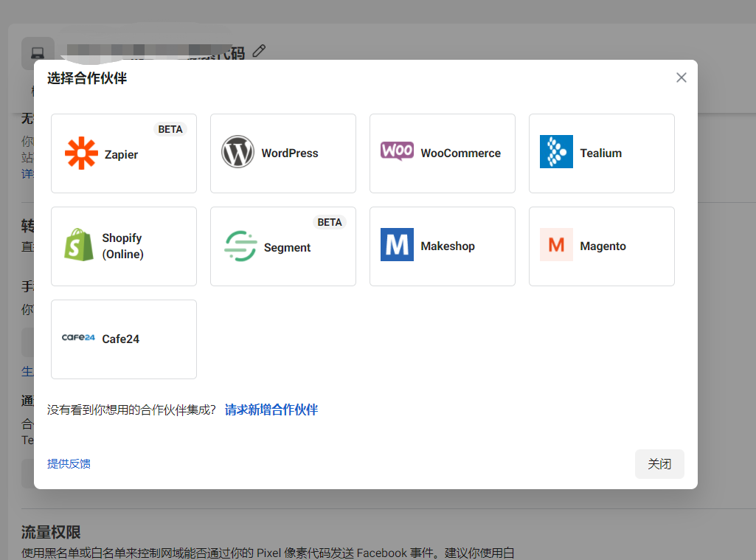The width and height of the screenshot is (756, 560).
Task: Open the Magento integration
Action: pos(601,246)
